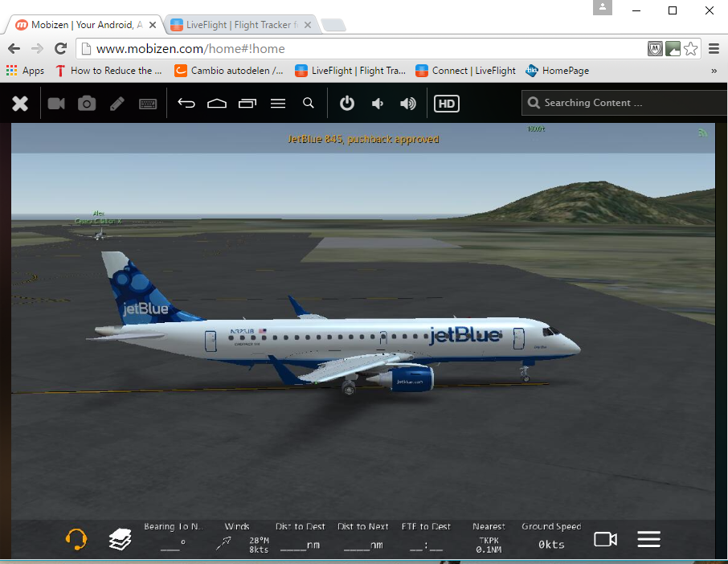
Task: Open the HomePage bookmark
Action: [557, 71]
